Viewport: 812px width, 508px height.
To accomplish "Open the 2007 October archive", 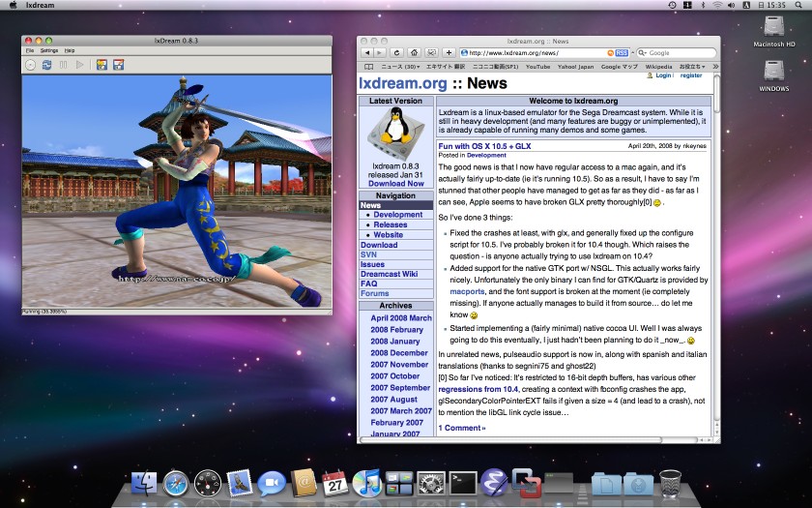I will [394, 376].
